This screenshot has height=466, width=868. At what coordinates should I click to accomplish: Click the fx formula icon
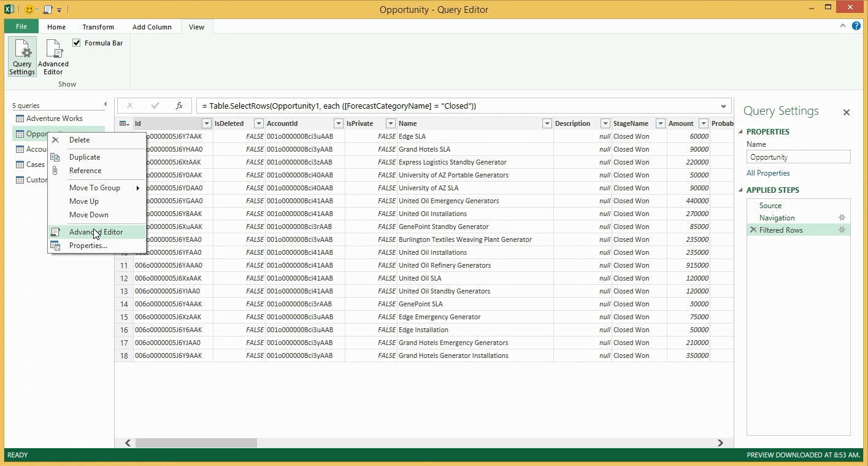click(x=179, y=106)
